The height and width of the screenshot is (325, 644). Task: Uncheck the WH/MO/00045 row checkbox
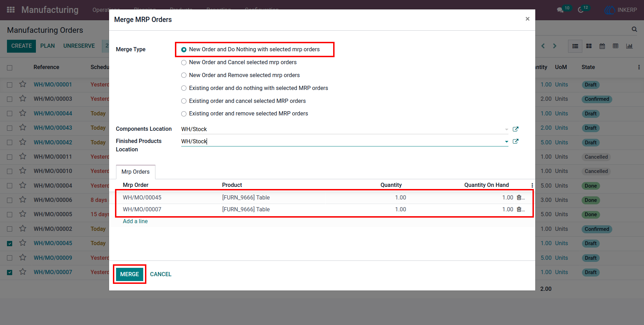pyautogui.click(x=10, y=243)
